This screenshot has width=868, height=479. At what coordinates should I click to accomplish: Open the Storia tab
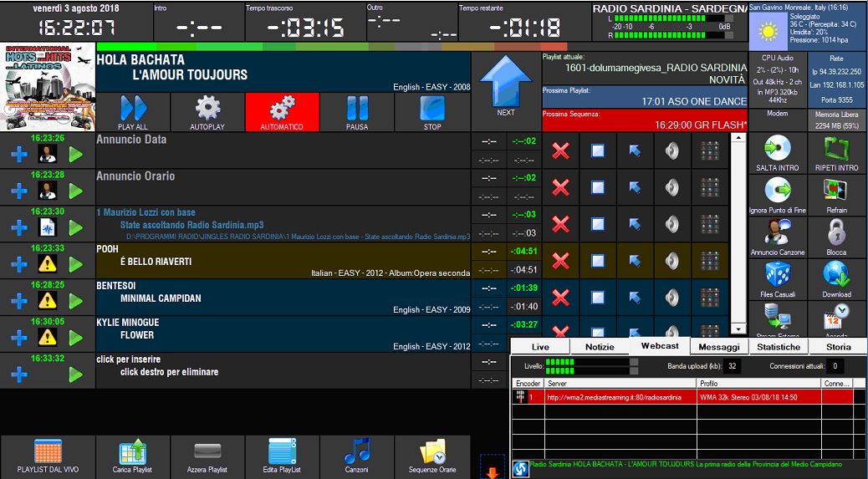838,347
